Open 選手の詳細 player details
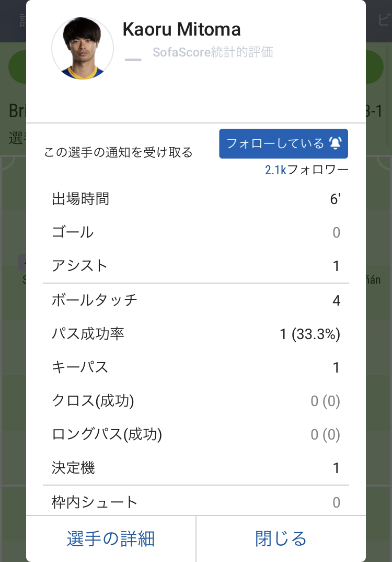 pyautogui.click(x=111, y=538)
